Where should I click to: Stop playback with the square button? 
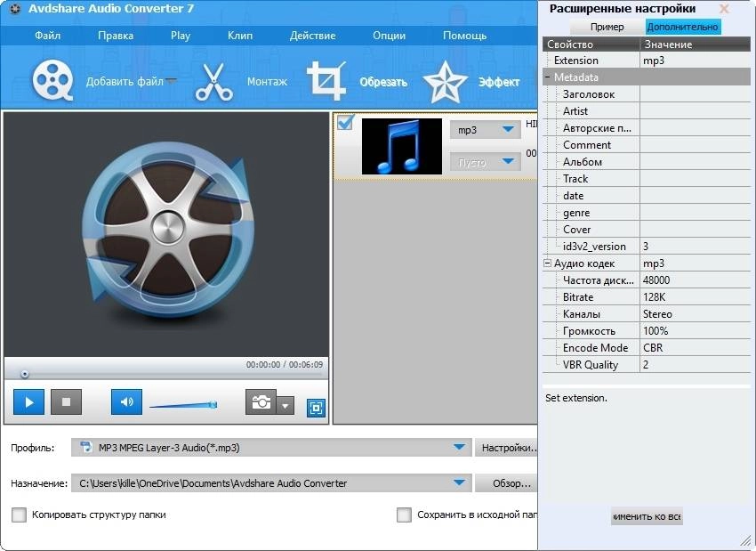[x=66, y=401]
